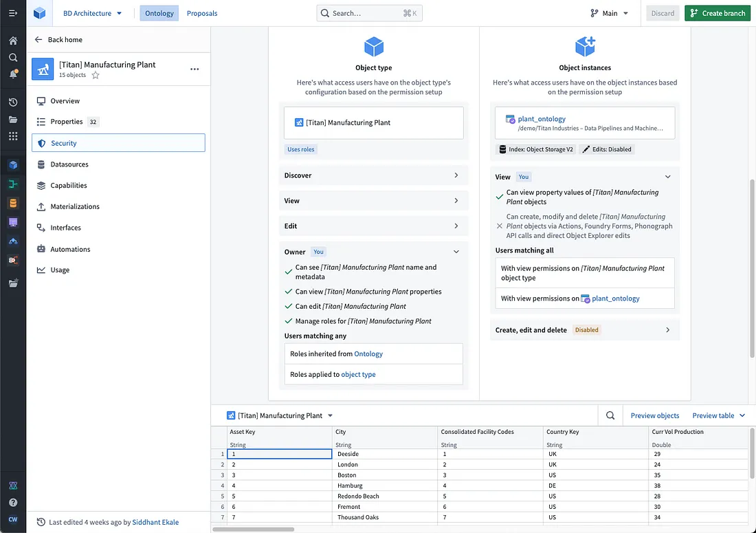Open Siddhant Ekale's profile link
Image resolution: width=756 pixels, height=533 pixels.
pos(155,522)
